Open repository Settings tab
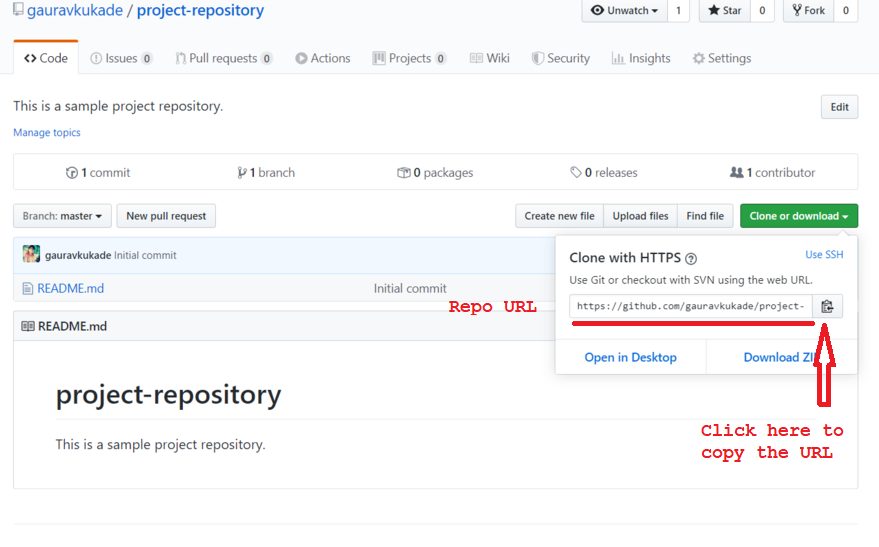 point(721,58)
